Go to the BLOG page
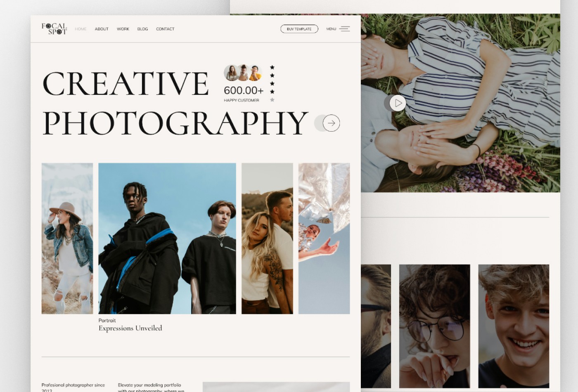Image resolution: width=578 pixels, height=392 pixels. coord(142,29)
